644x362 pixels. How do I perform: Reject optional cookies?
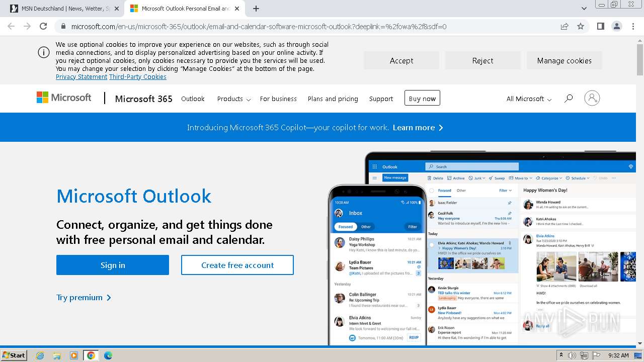(483, 60)
